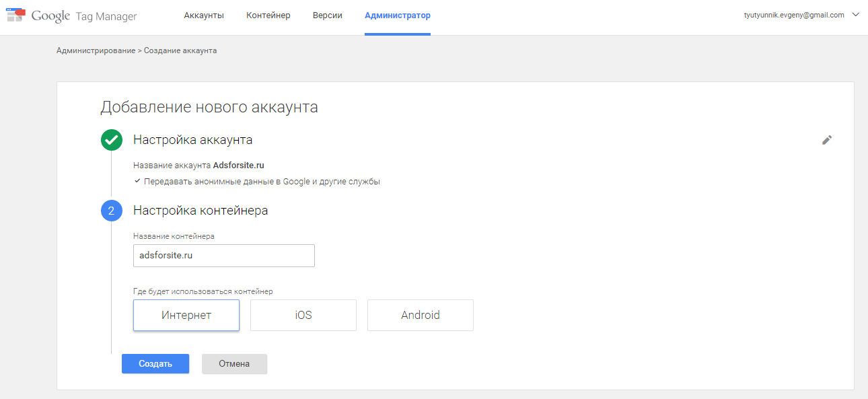Open the Версии tab

[327, 14]
